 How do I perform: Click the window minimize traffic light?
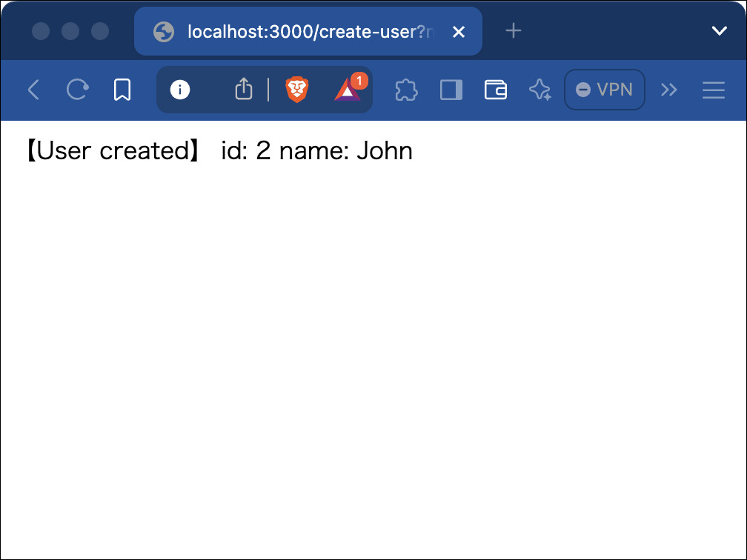(70, 31)
